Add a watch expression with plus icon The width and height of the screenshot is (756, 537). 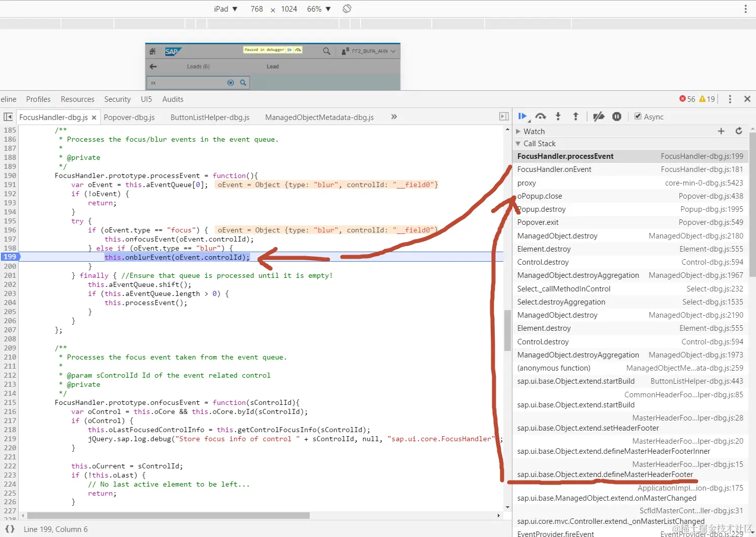721,131
